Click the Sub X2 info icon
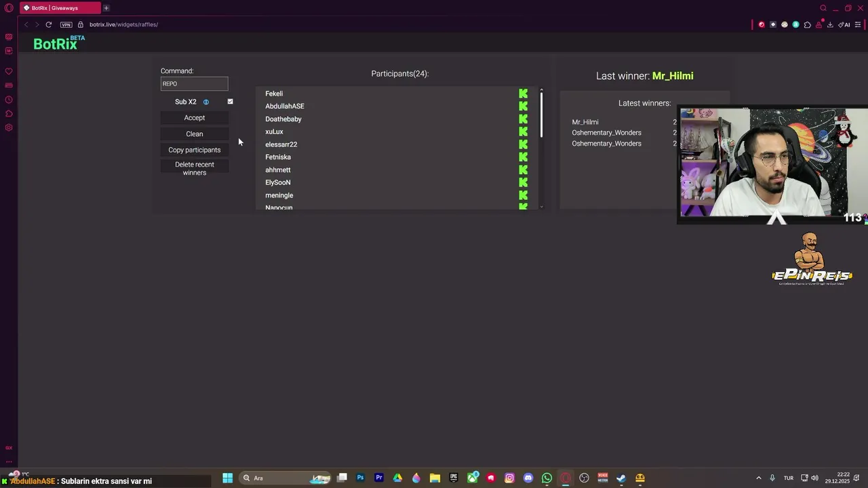The height and width of the screenshot is (488, 868). click(x=206, y=102)
